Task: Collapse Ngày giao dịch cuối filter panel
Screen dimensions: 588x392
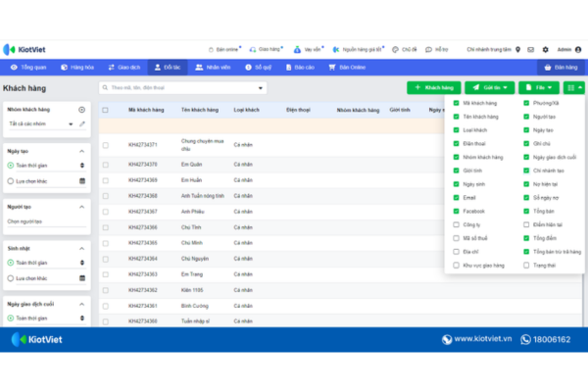Action: pyautogui.click(x=81, y=304)
